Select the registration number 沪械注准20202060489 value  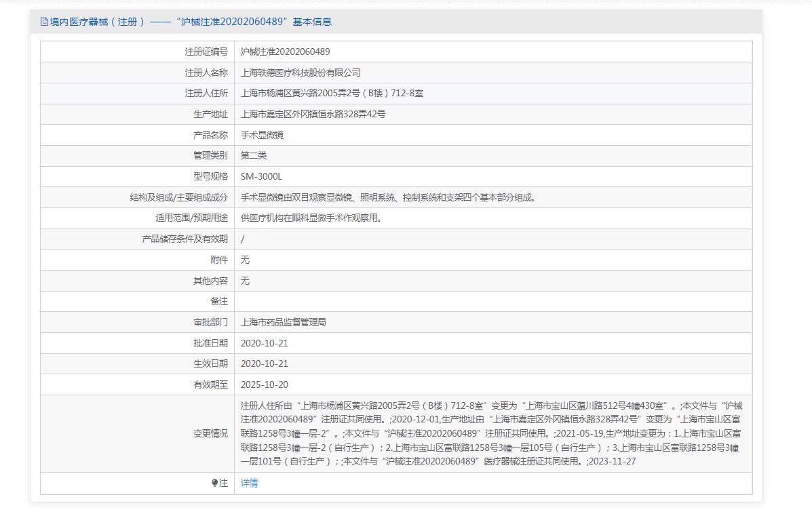click(x=286, y=52)
